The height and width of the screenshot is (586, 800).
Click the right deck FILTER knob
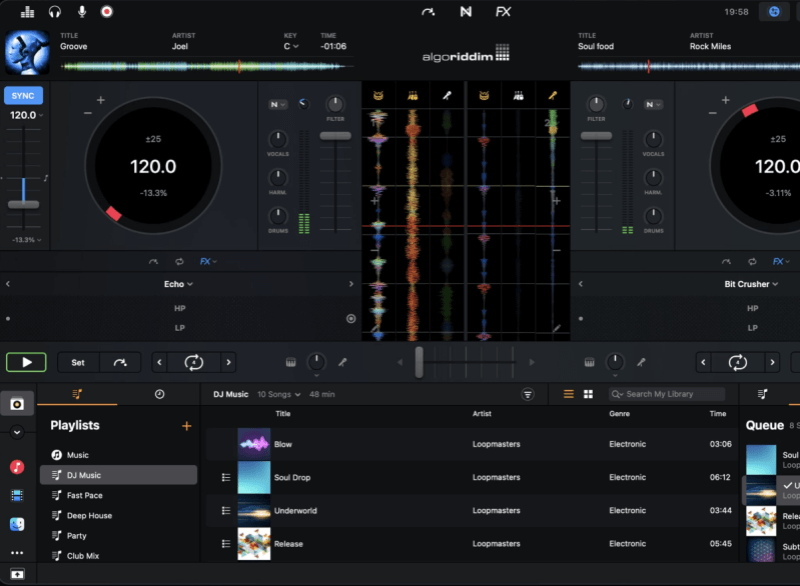[x=596, y=104]
